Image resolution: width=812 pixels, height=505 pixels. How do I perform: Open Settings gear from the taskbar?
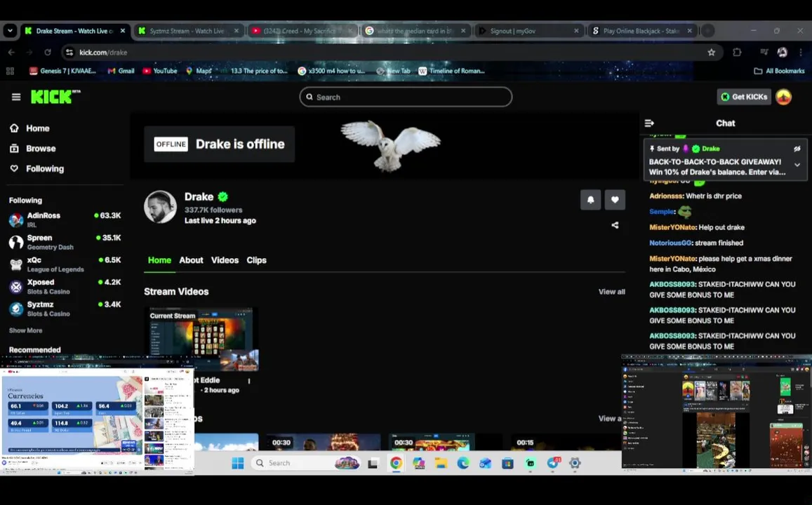point(575,463)
